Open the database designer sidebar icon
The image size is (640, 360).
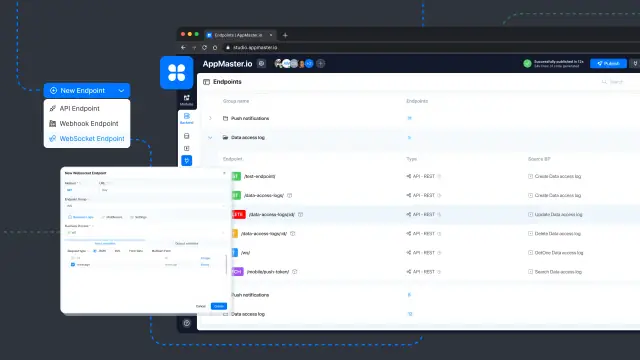pyautogui.click(x=187, y=136)
